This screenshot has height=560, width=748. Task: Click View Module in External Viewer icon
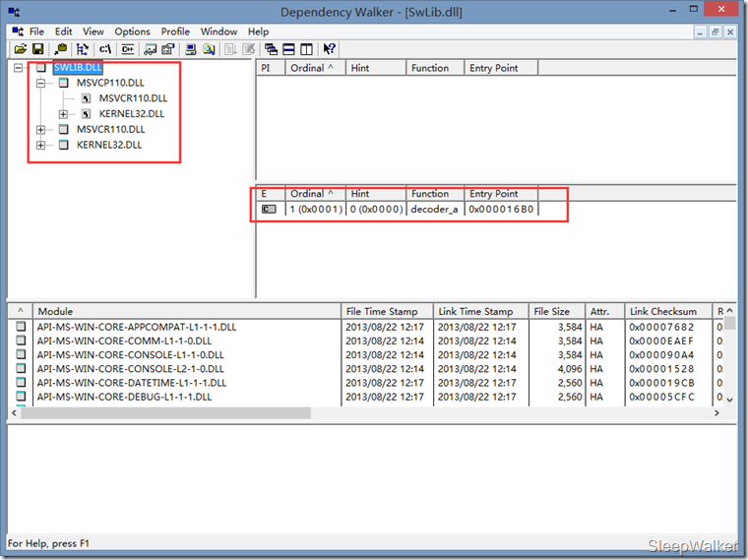151,49
